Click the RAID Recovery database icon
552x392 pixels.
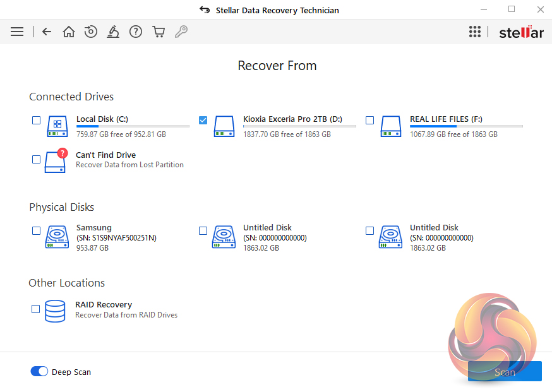point(55,311)
